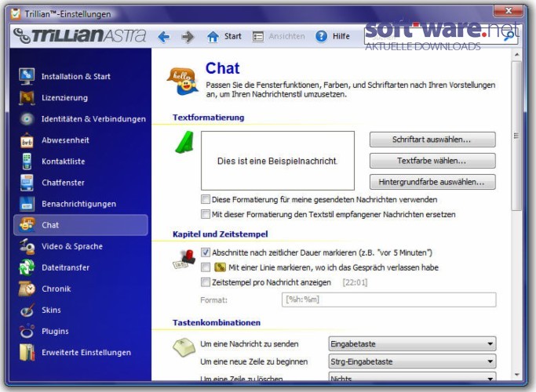Enable formatting for my sent messages

[206, 199]
